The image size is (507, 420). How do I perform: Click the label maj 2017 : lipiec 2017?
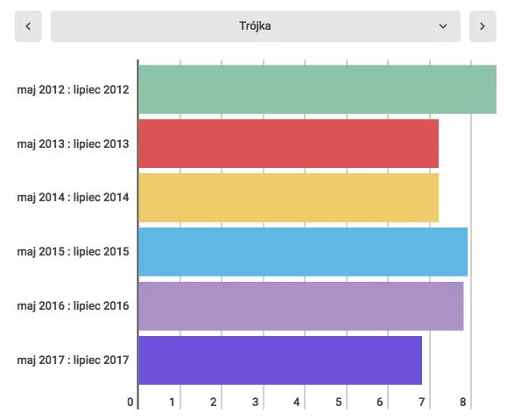click(x=73, y=360)
